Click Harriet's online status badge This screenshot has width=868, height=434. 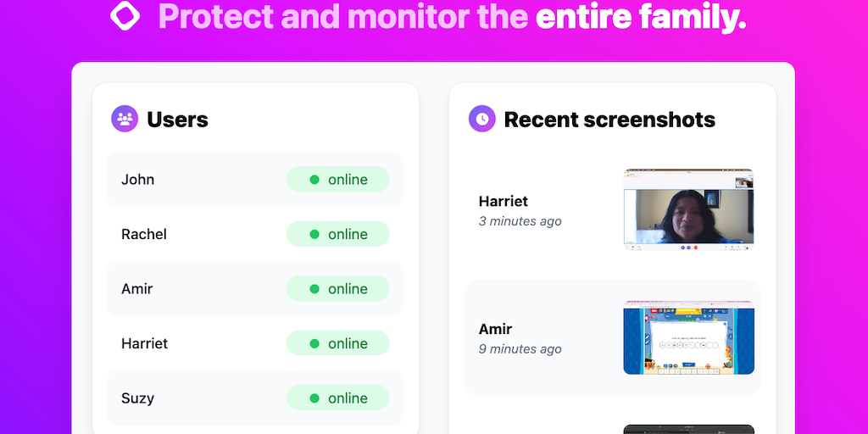click(x=337, y=343)
